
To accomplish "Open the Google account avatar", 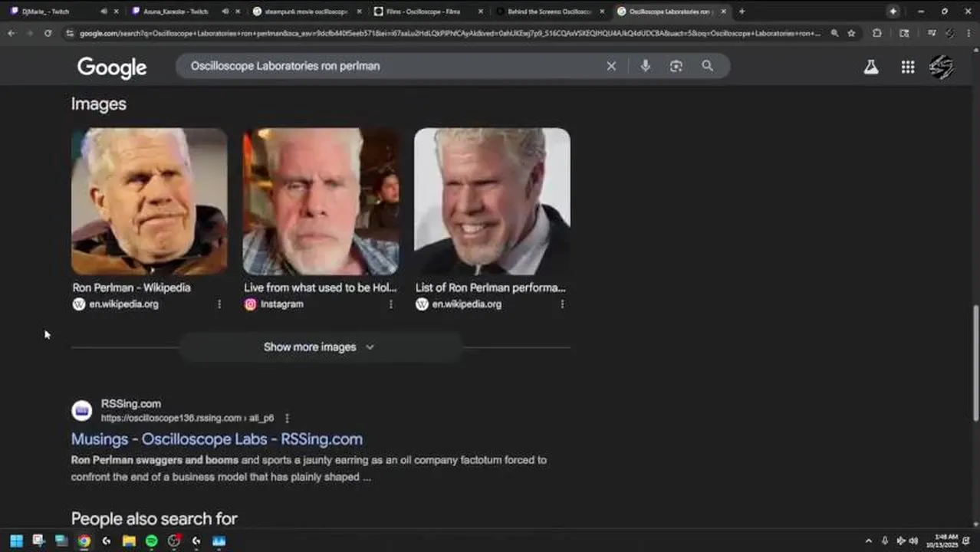I will [x=942, y=67].
